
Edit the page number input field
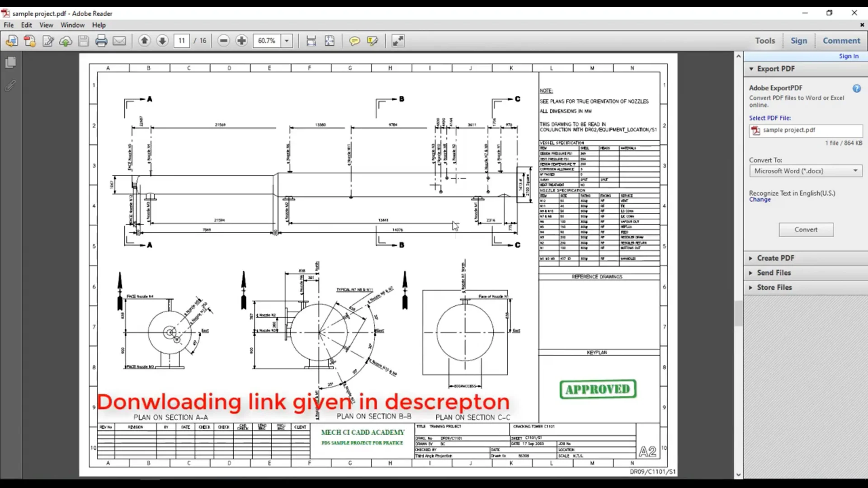[x=181, y=41]
